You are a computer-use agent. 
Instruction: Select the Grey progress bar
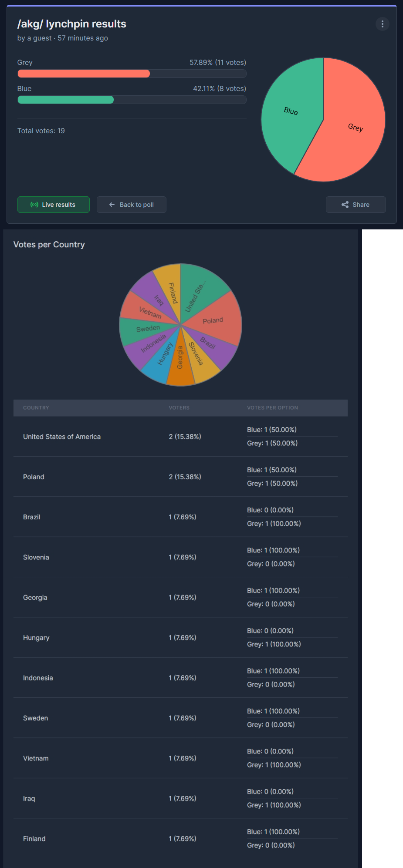tap(132, 74)
